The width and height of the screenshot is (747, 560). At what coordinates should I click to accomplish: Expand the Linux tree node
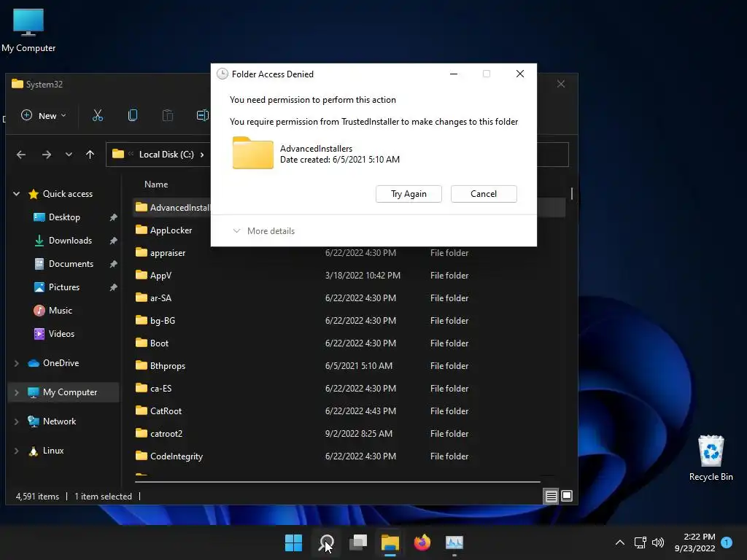[x=16, y=451]
